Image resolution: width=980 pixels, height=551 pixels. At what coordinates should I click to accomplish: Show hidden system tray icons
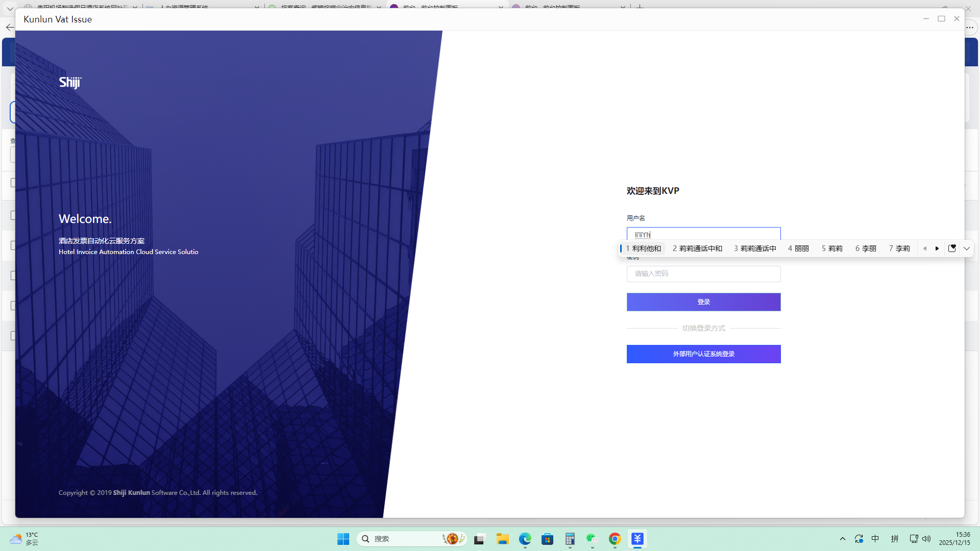tap(843, 539)
